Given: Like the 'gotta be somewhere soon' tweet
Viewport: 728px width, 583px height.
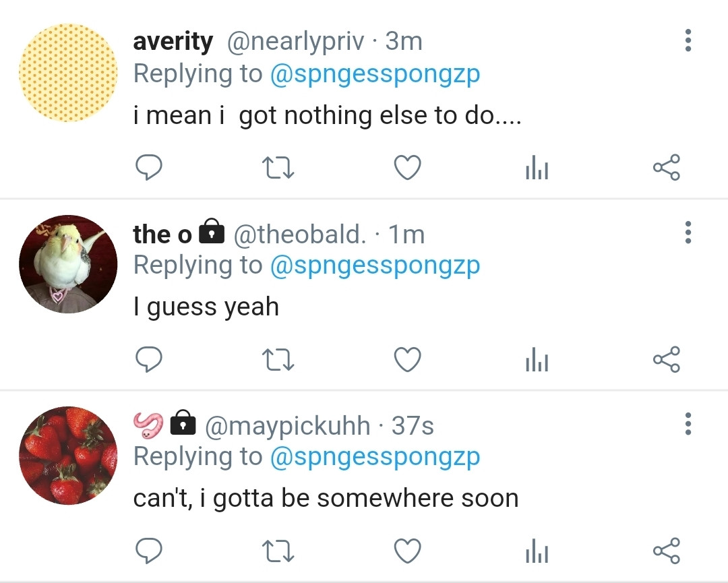Looking at the screenshot, I should [x=408, y=551].
